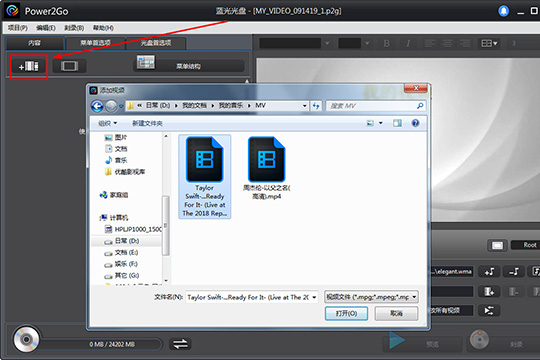The width and height of the screenshot is (540, 360).
Task: Click the 搜索 MV search field
Action: [376, 106]
